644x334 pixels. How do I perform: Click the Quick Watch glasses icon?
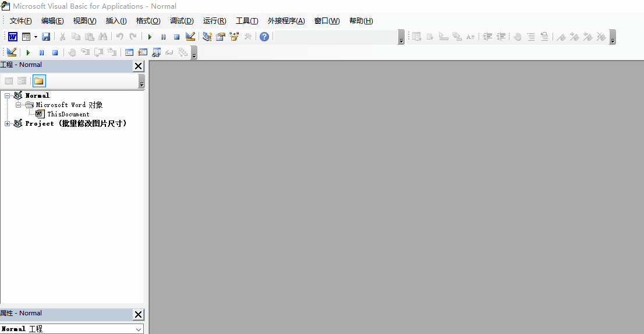point(169,52)
